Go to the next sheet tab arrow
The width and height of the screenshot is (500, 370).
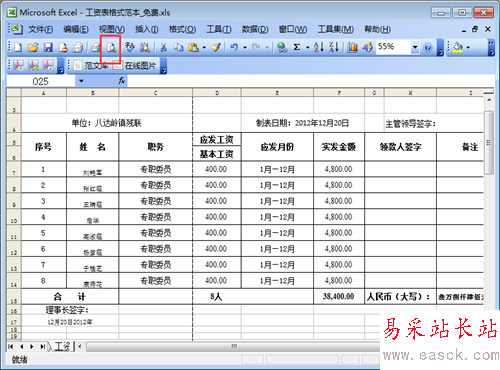(x=32, y=347)
